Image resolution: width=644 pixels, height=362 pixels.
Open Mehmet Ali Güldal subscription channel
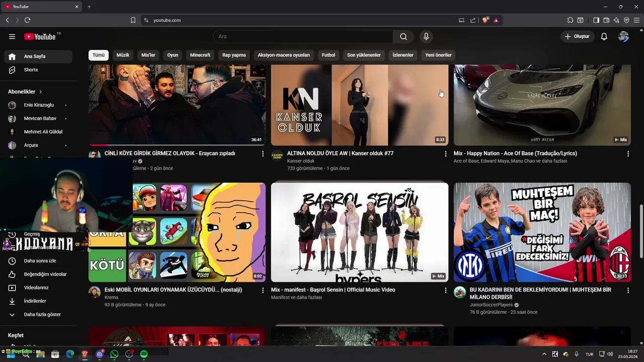(39, 132)
